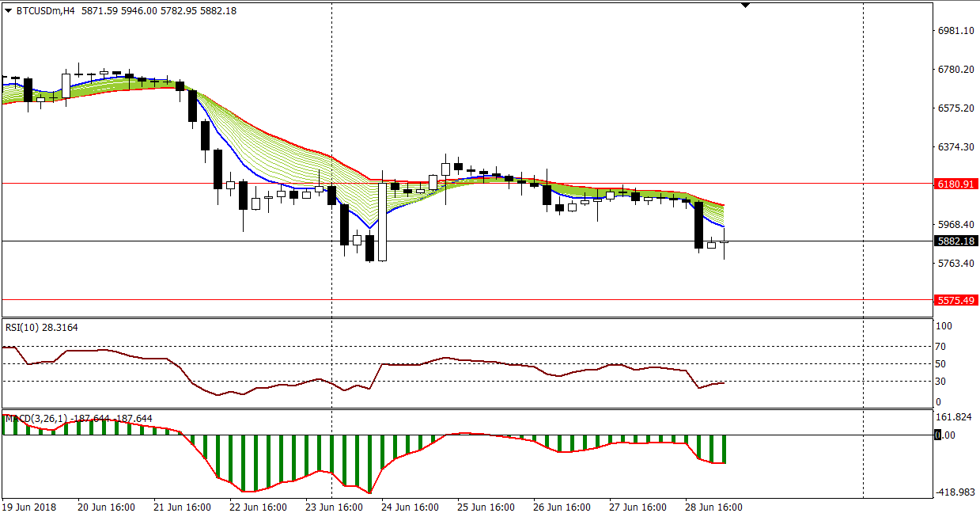
Task: Click the red horizontal line at 5575.49
Action: pyautogui.click(x=467, y=300)
